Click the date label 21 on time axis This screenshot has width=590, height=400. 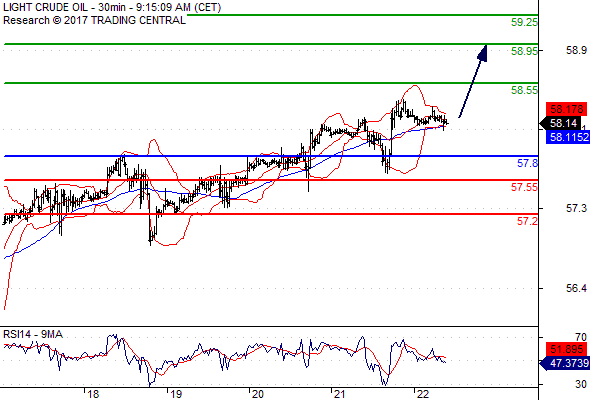[340, 394]
